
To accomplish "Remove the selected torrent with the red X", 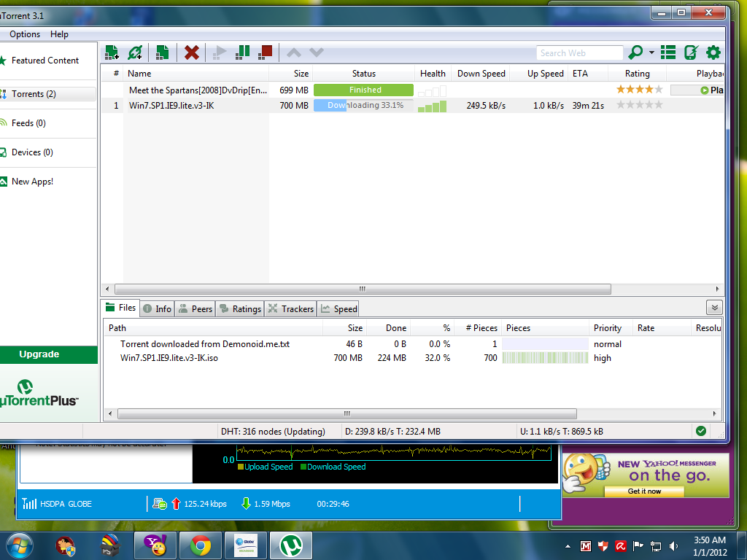I will pyautogui.click(x=192, y=52).
